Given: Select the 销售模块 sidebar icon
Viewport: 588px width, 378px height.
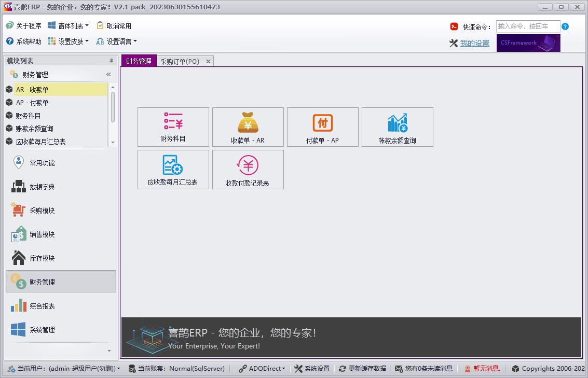Looking at the screenshot, I should (x=61, y=234).
